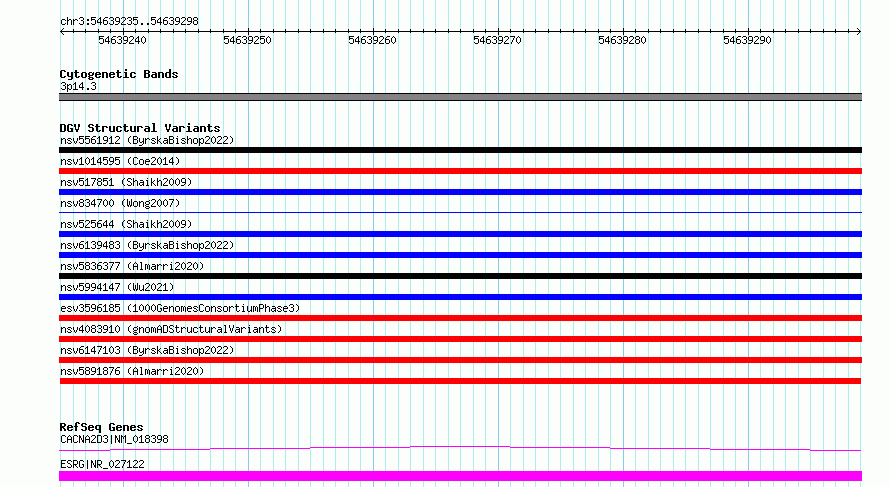Open the RefSeq Genes track title

pyautogui.click(x=101, y=427)
